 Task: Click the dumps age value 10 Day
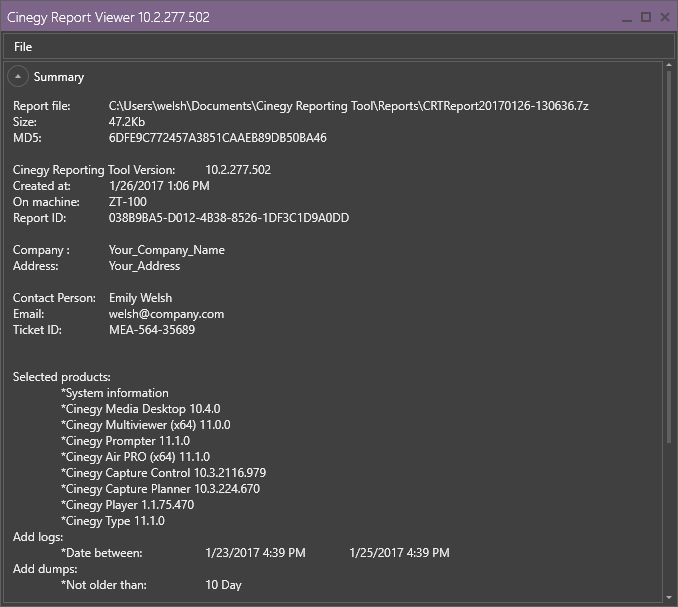[223, 585]
